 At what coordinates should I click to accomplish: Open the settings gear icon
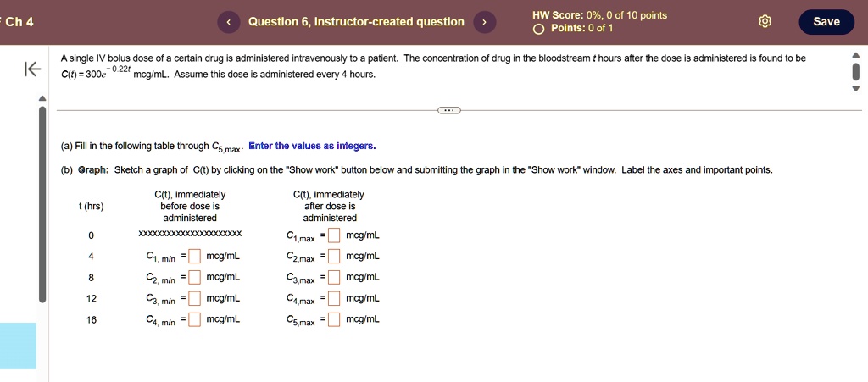(x=765, y=21)
